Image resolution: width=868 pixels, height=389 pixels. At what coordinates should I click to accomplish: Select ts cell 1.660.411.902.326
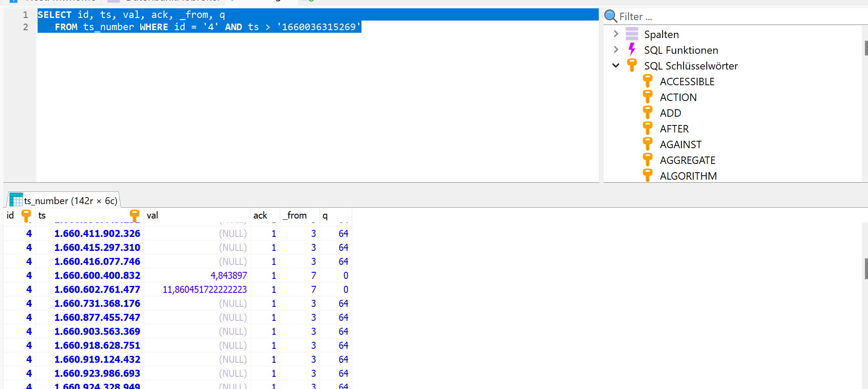click(90, 233)
